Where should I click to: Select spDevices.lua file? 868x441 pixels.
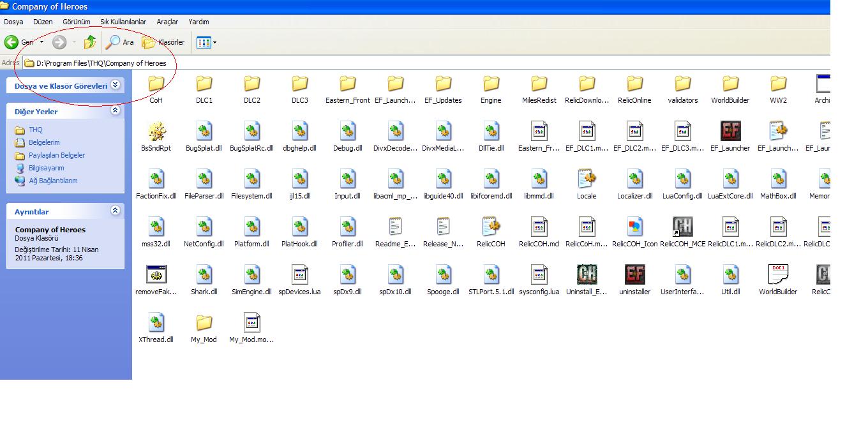click(x=299, y=281)
